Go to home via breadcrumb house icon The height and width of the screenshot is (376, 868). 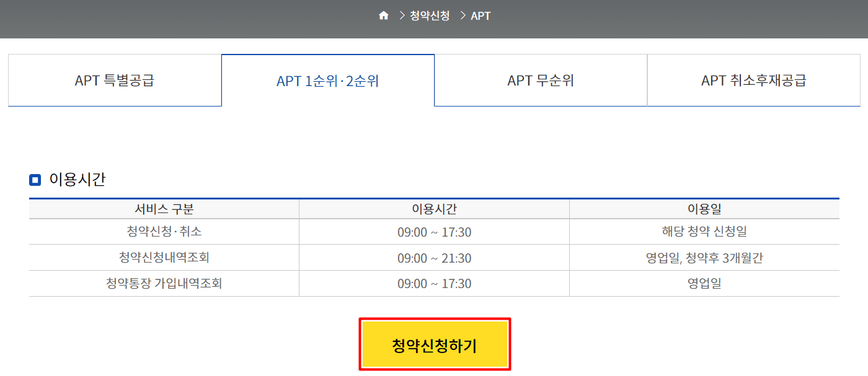384,15
